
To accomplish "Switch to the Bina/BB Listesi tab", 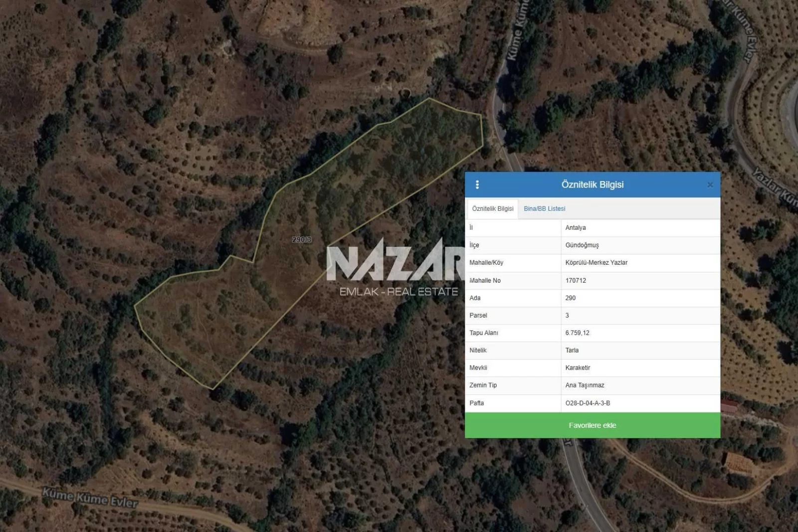I will coord(544,209).
